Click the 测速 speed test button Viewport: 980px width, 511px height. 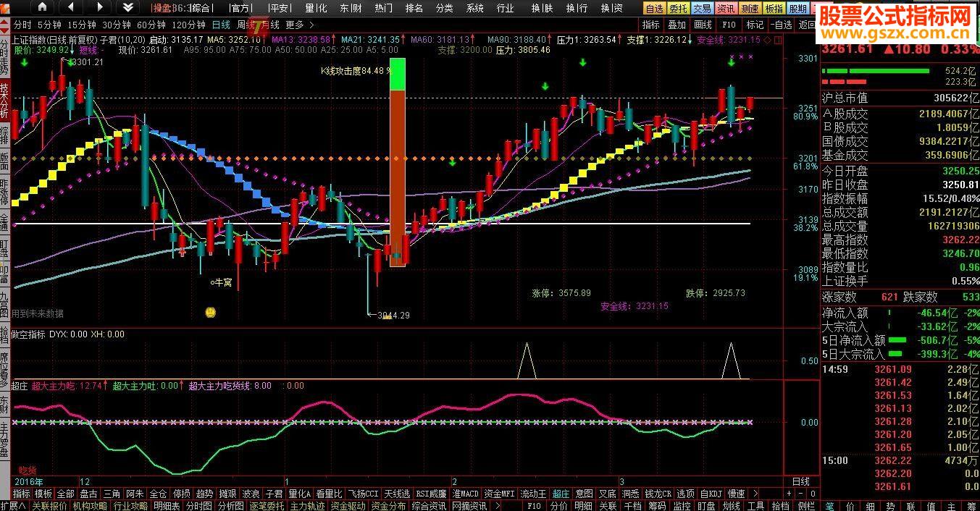750,8
